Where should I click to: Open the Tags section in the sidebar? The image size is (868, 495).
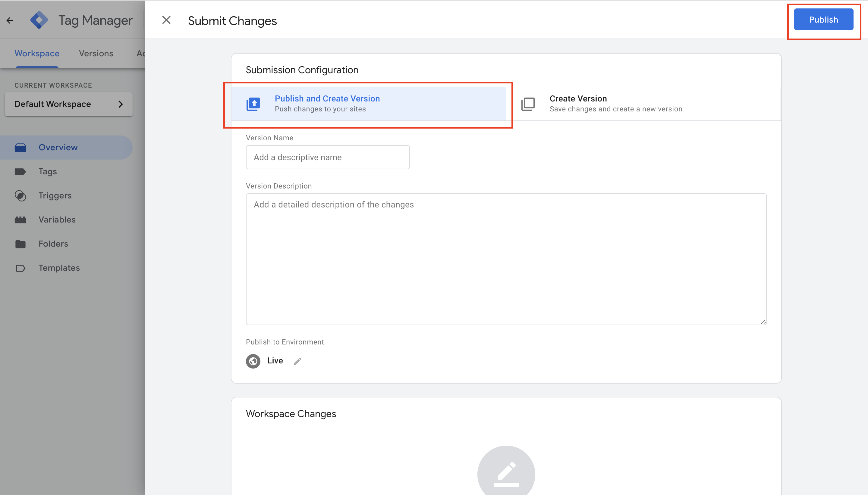point(66,172)
